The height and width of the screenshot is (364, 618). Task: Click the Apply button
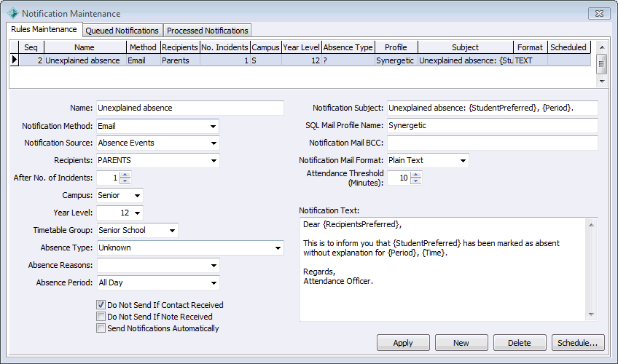click(403, 343)
